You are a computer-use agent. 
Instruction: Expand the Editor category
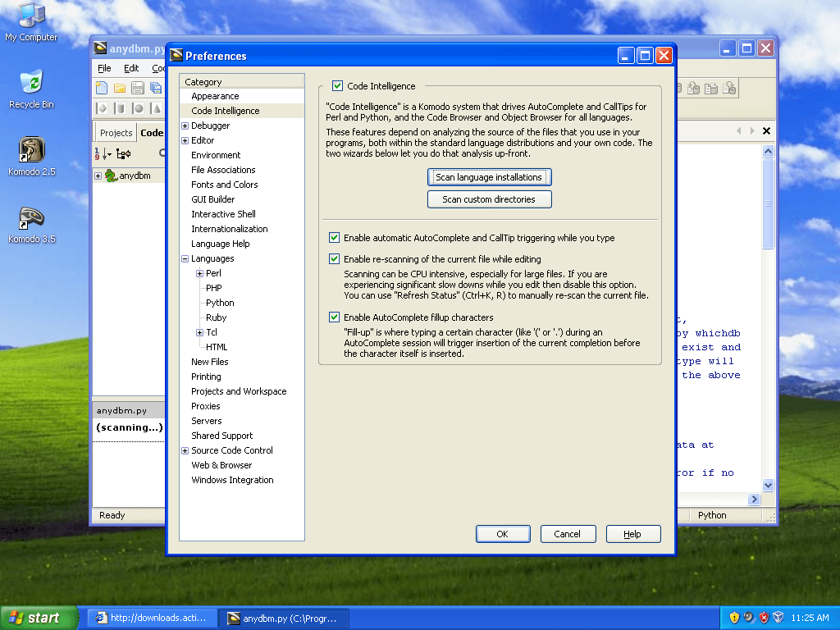tap(185, 140)
